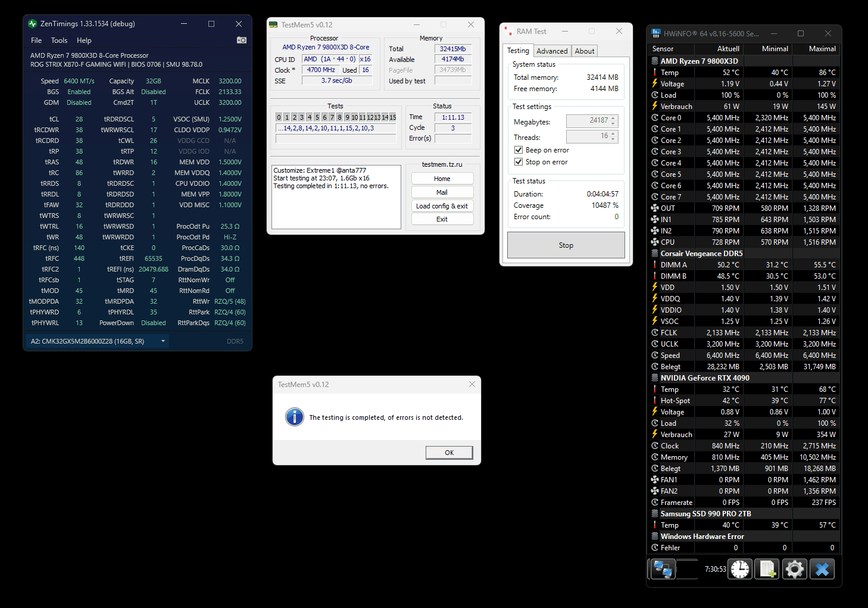Image resolution: width=868 pixels, height=608 pixels.
Task: Click the TestMem5 title bar memory chip icon
Action: click(x=273, y=24)
